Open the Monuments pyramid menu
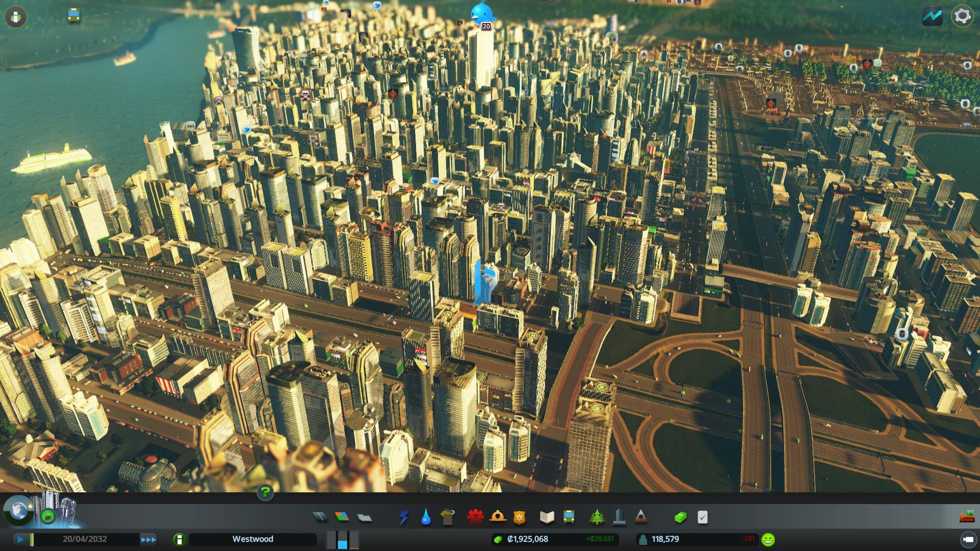The height and width of the screenshot is (551, 980). [641, 517]
